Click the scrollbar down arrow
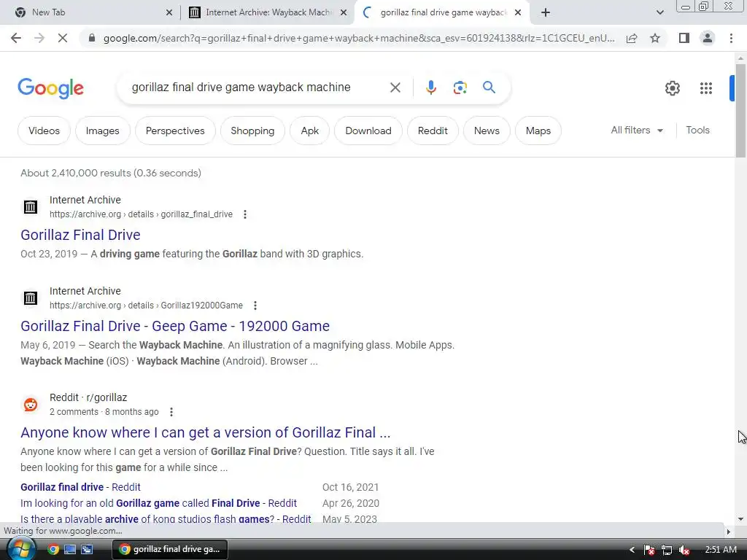747x560 pixels. 740,518
